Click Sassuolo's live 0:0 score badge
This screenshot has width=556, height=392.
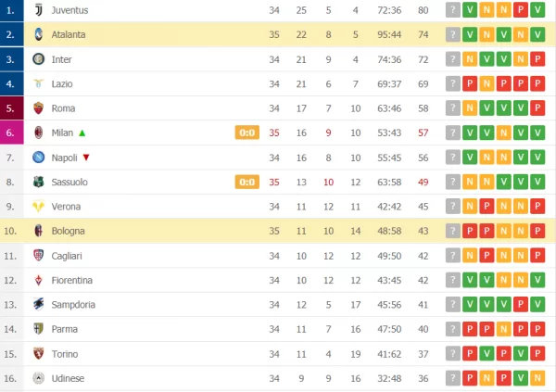[x=247, y=182]
